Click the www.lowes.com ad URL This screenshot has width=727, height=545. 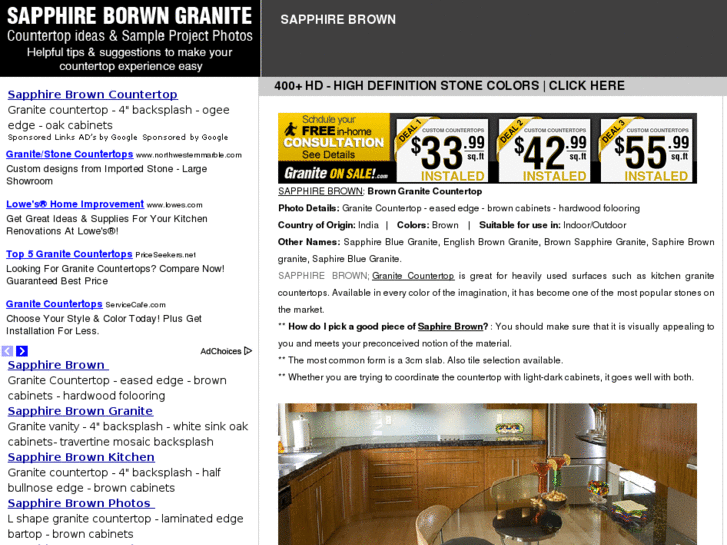tap(174, 205)
